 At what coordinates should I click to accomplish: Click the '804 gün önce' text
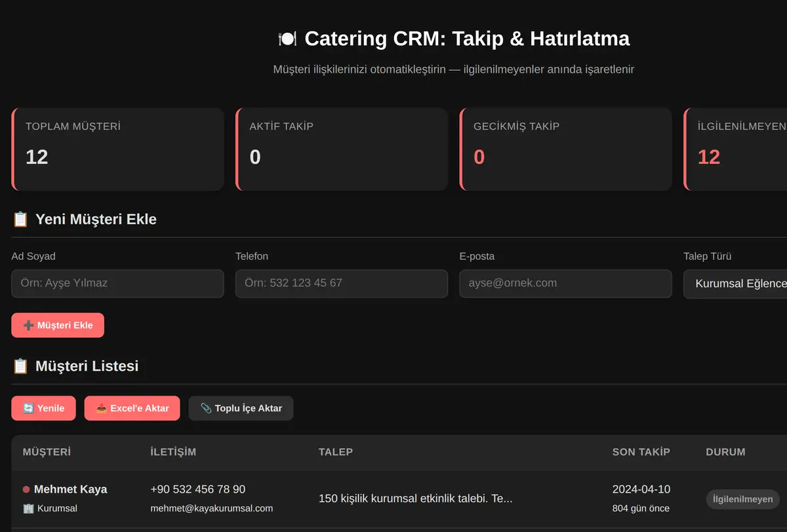pos(641,508)
